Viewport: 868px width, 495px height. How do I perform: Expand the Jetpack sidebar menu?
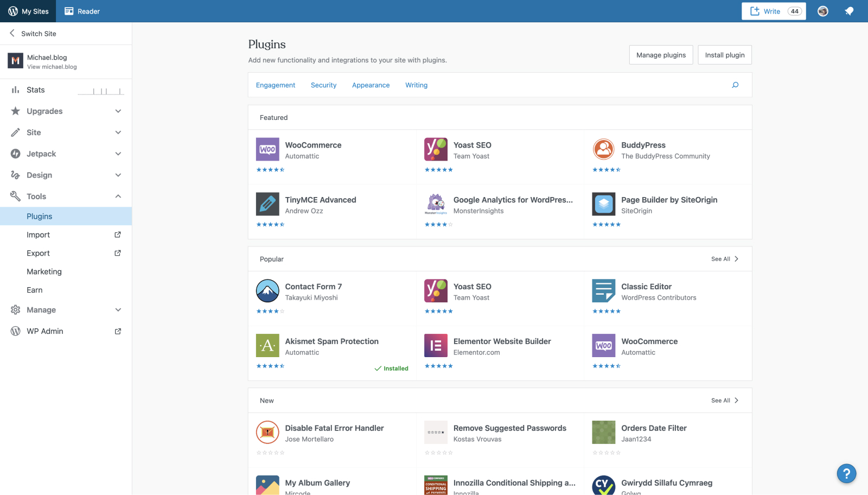[66, 154]
